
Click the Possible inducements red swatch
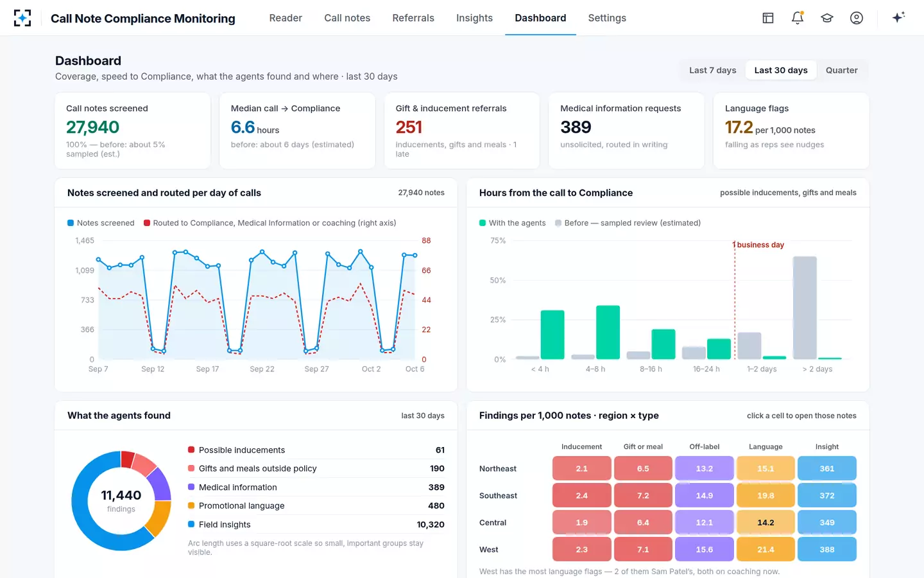[x=191, y=450]
